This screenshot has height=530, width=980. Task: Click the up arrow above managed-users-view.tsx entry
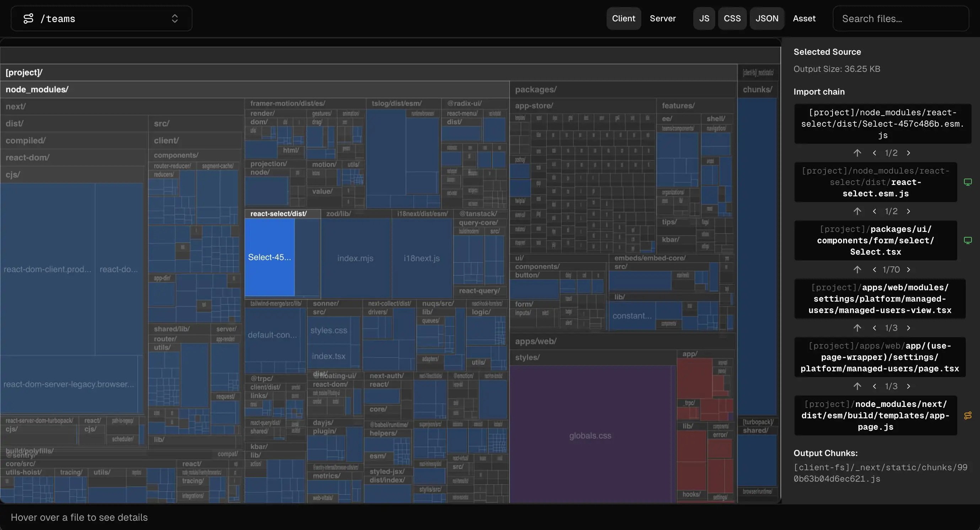click(x=857, y=269)
